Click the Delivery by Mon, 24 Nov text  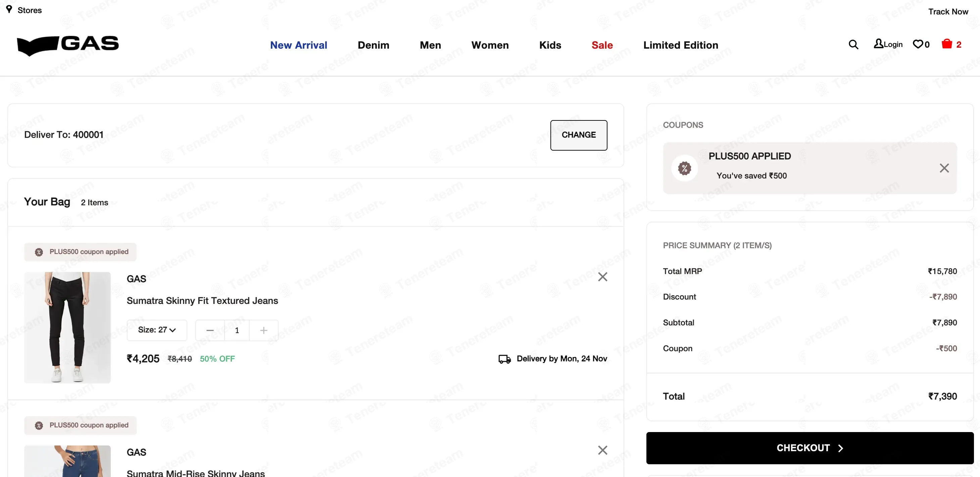[562, 358]
